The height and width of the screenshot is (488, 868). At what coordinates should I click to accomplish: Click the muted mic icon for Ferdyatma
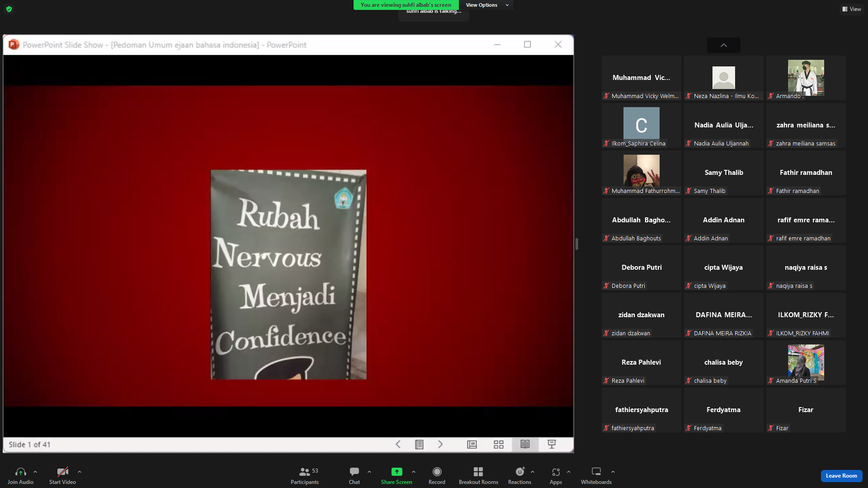click(x=689, y=428)
